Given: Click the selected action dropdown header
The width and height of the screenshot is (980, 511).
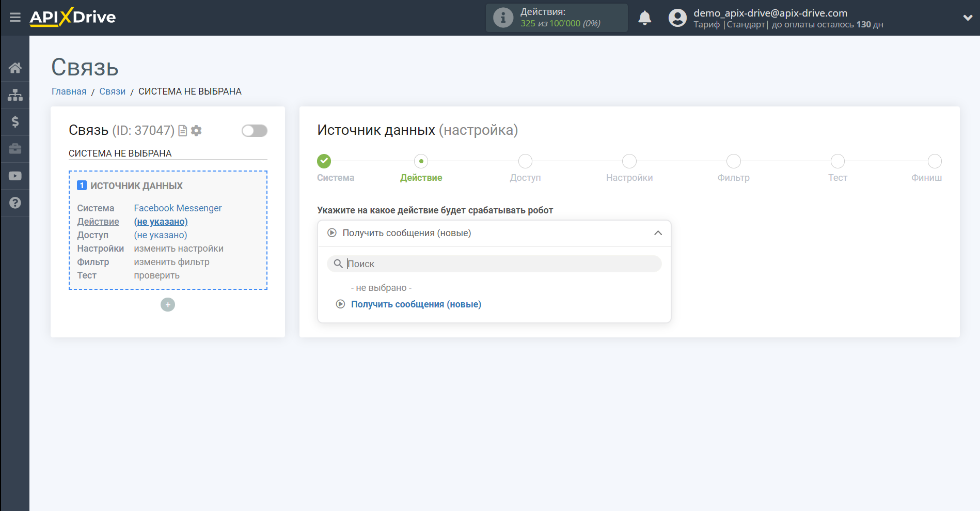Looking at the screenshot, I should coord(494,233).
